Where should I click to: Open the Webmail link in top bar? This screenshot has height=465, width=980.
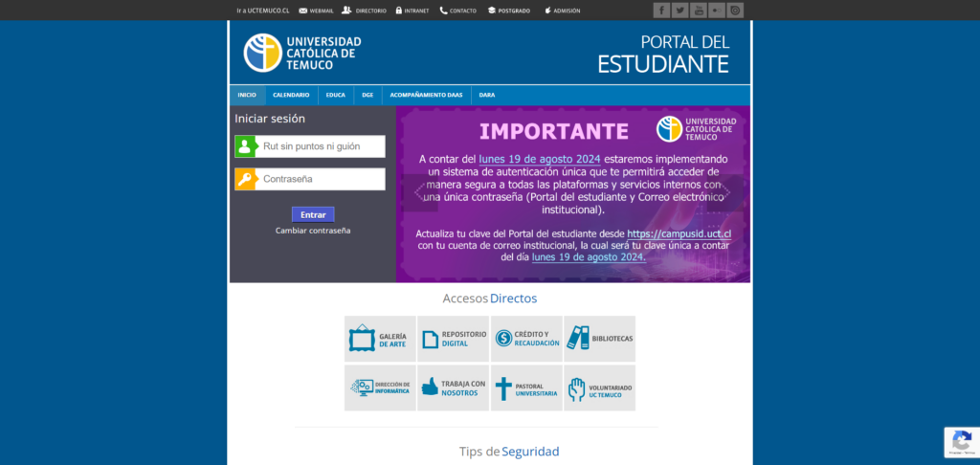click(x=316, y=11)
